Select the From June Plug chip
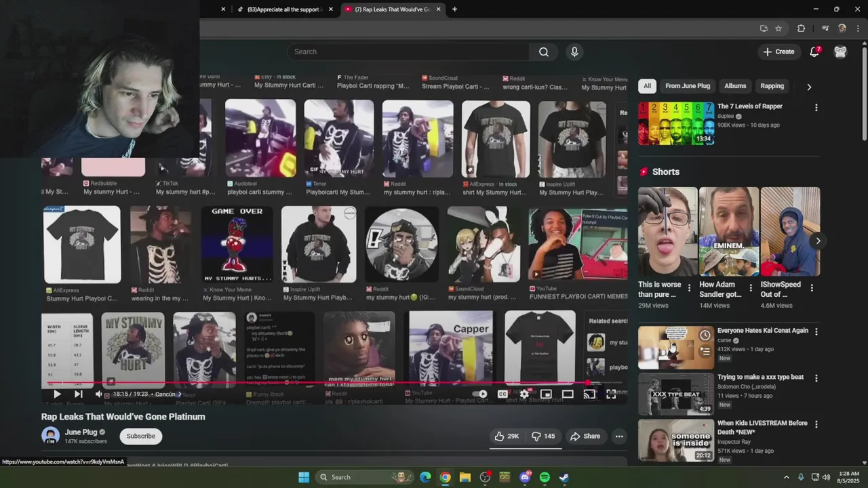Image resolution: width=868 pixels, height=488 pixels. coord(688,86)
